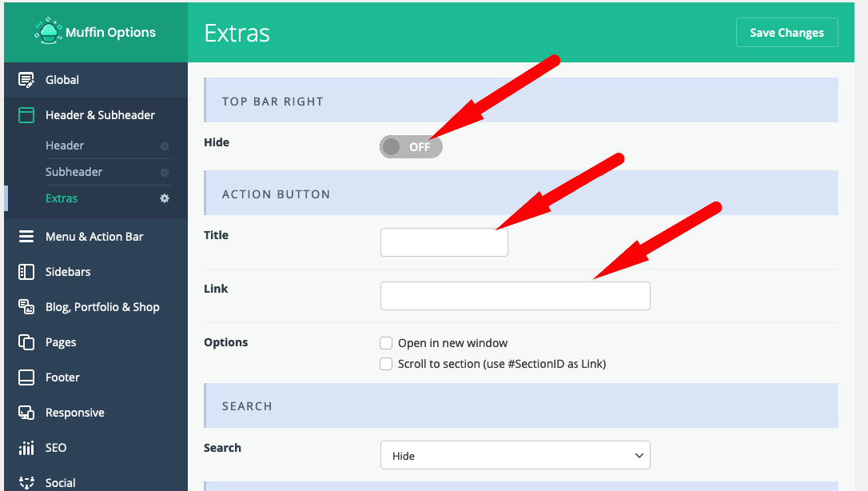Check the Scroll to section option
Screen dimensions: 868x491
coord(386,364)
